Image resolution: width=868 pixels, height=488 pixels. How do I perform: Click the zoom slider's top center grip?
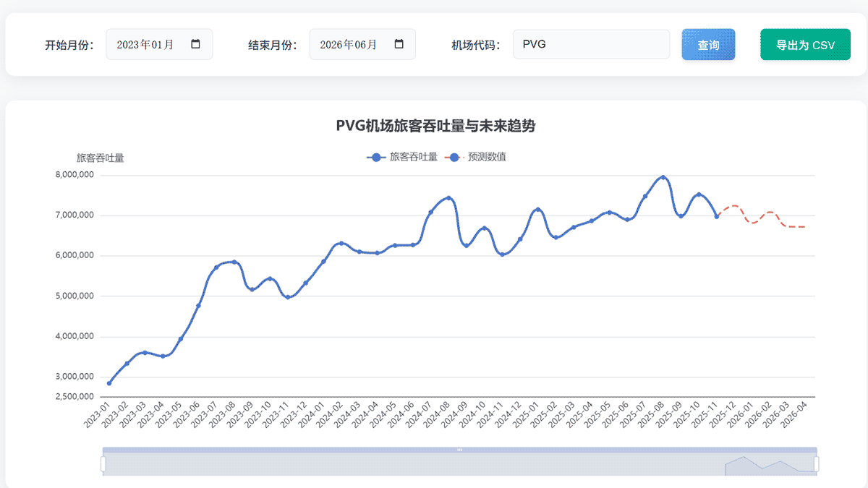tap(459, 450)
